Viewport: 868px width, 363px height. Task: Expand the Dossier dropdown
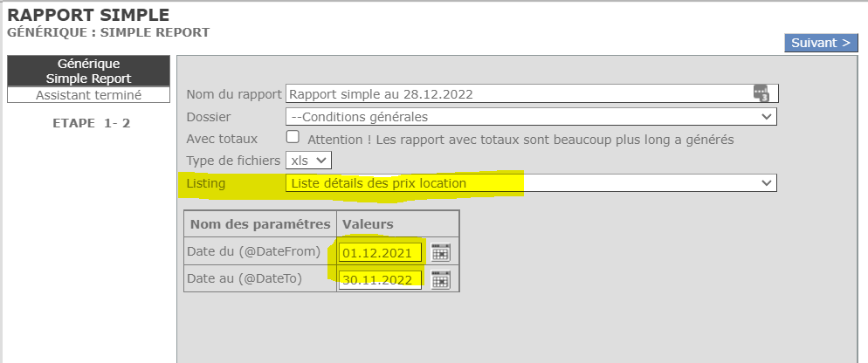[x=531, y=116]
